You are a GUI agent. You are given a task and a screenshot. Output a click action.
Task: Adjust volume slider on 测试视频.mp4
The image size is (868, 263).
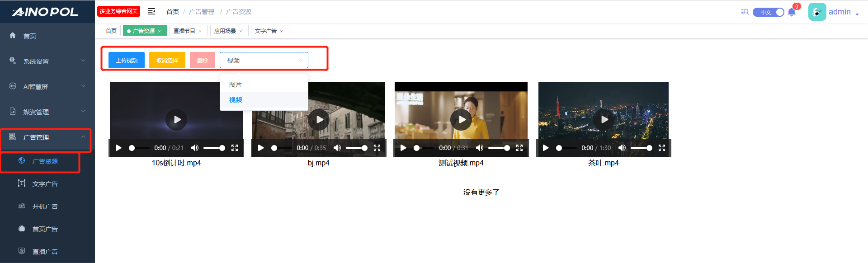click(x=499, y=148)
